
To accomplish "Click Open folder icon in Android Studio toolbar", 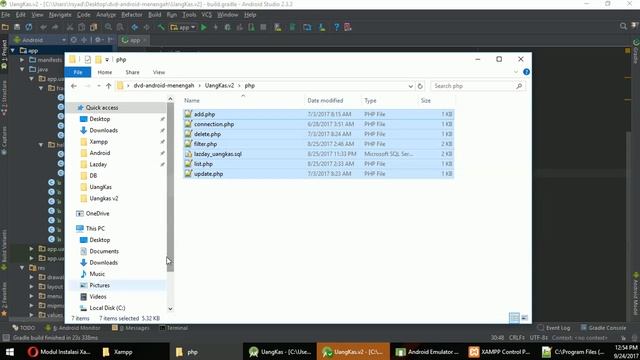I will click(5, 27).
